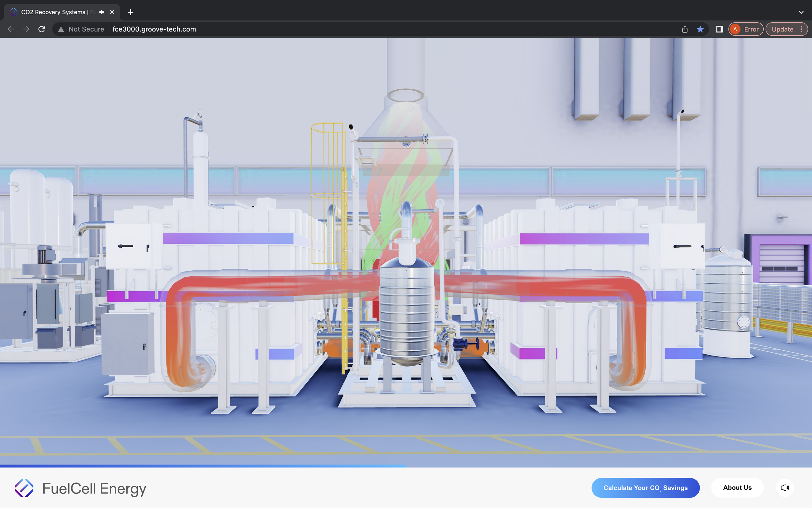Image resolution: width=812 pixels, height=508 pixels.
Task: Click the Not Secure warning icon
Action: 61,30
